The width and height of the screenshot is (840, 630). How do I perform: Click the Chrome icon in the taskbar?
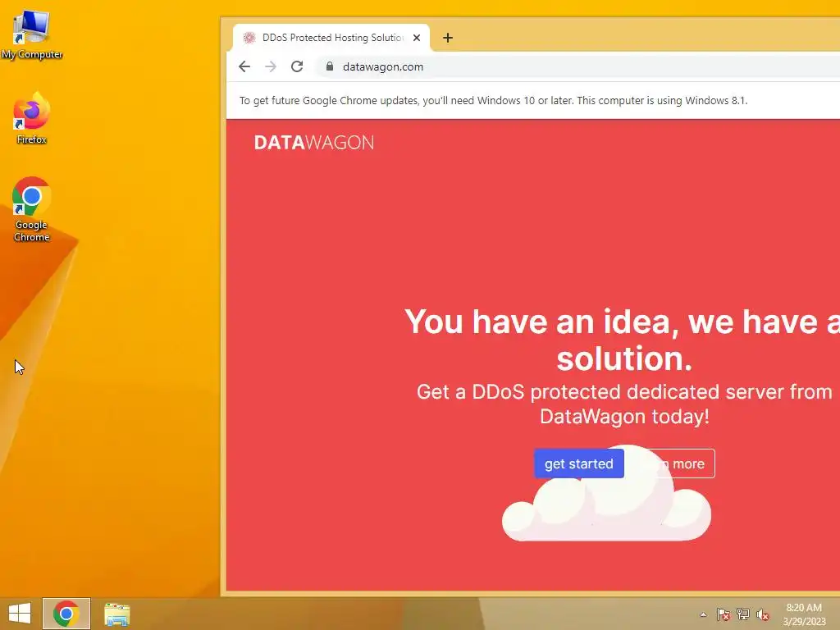[66, 614]
